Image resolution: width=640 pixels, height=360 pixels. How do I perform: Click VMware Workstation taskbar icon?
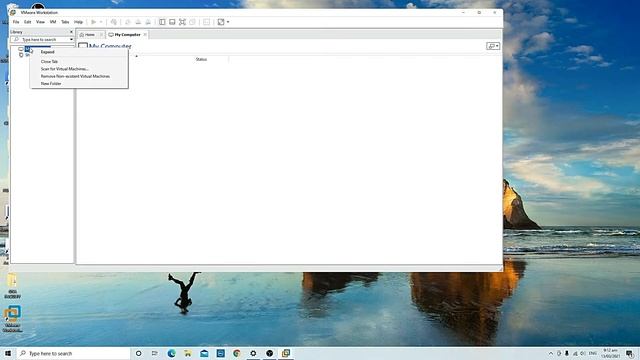point(286,353)
